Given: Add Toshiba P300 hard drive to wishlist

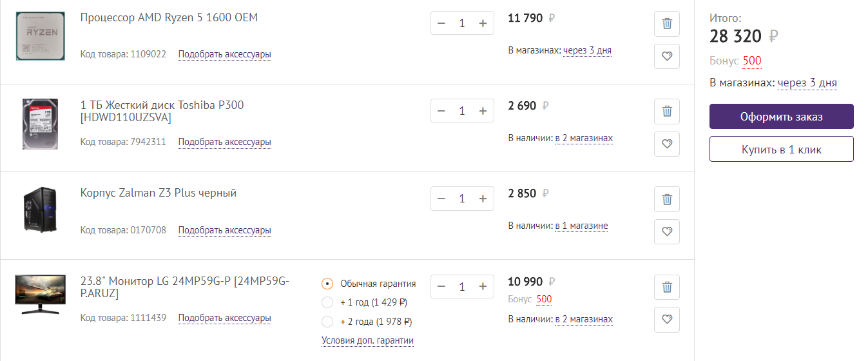Looking at the screenshot, I should pos(667,144).
